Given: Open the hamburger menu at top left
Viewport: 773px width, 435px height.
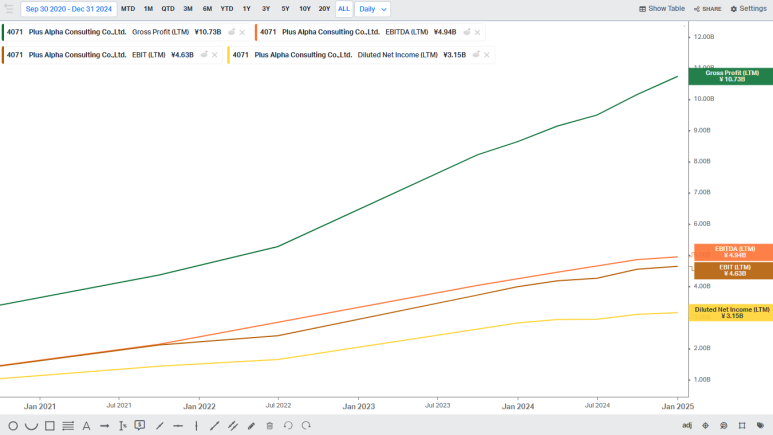Looking at the screenshot, I should (x=9, y=9).
